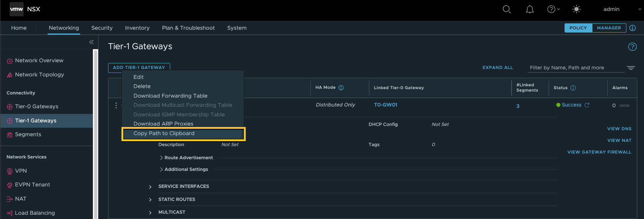Click the Network Overview icon in sidebar
Viewport: 644px width, 219px height.
(10, 61)
